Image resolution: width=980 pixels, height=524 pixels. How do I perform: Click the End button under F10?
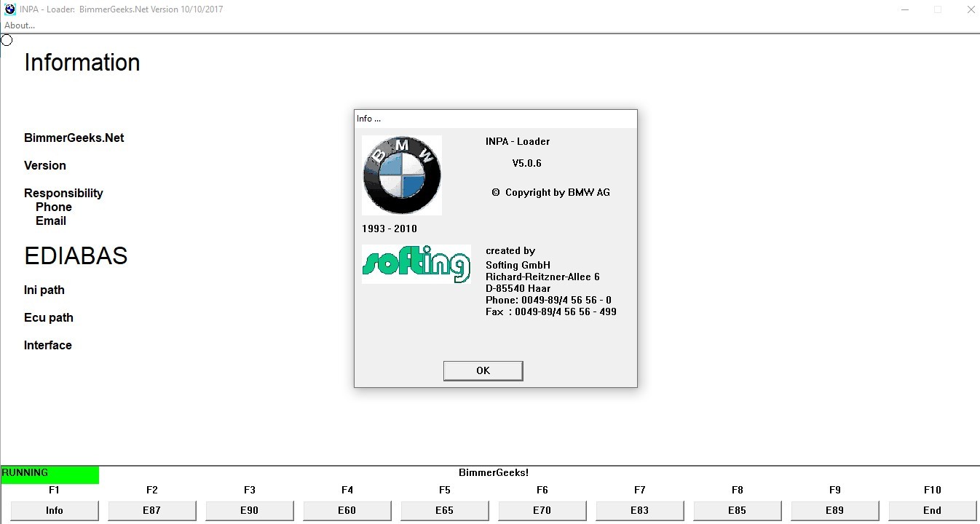[932, 510]
